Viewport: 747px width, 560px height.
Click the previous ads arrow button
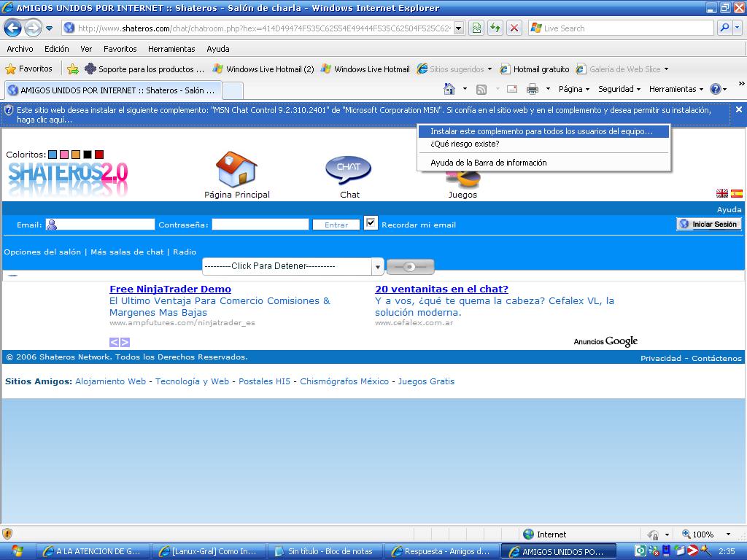(x=115, y=342)
